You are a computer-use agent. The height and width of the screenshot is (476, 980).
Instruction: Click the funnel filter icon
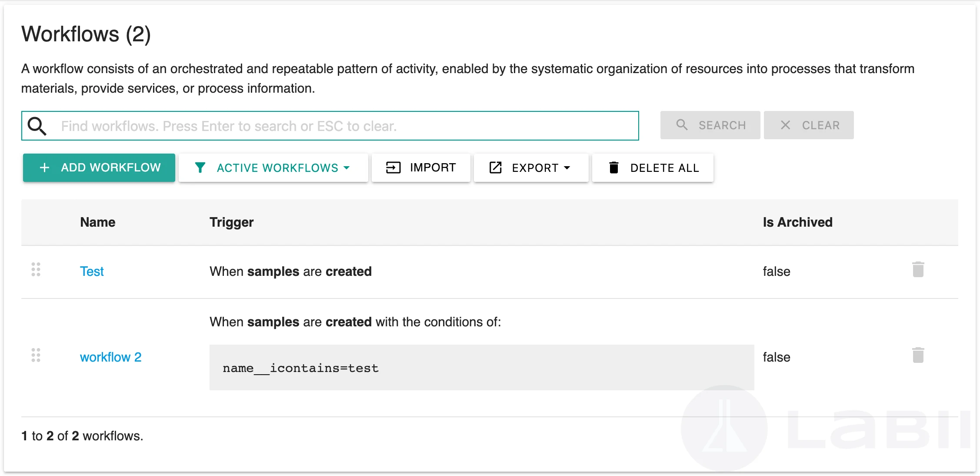point(200,168)
